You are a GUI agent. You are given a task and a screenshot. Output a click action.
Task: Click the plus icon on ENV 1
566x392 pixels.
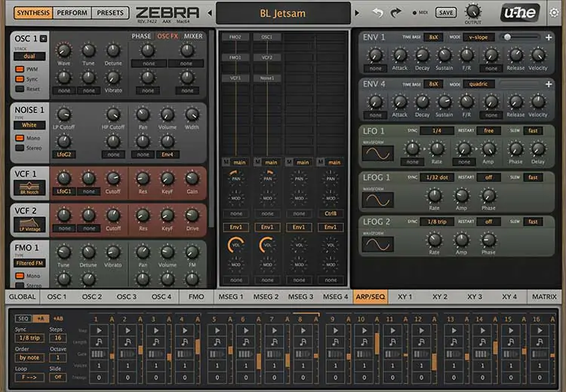[549, 37]
